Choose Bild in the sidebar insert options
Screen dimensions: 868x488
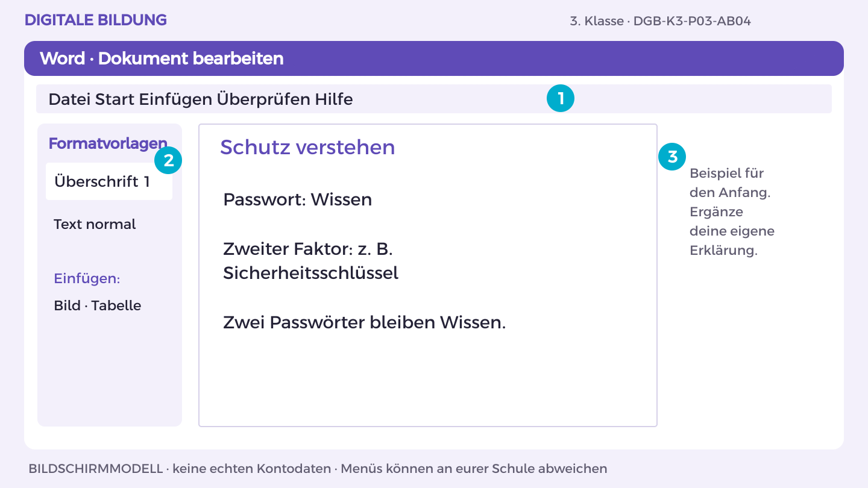[67, 305]
